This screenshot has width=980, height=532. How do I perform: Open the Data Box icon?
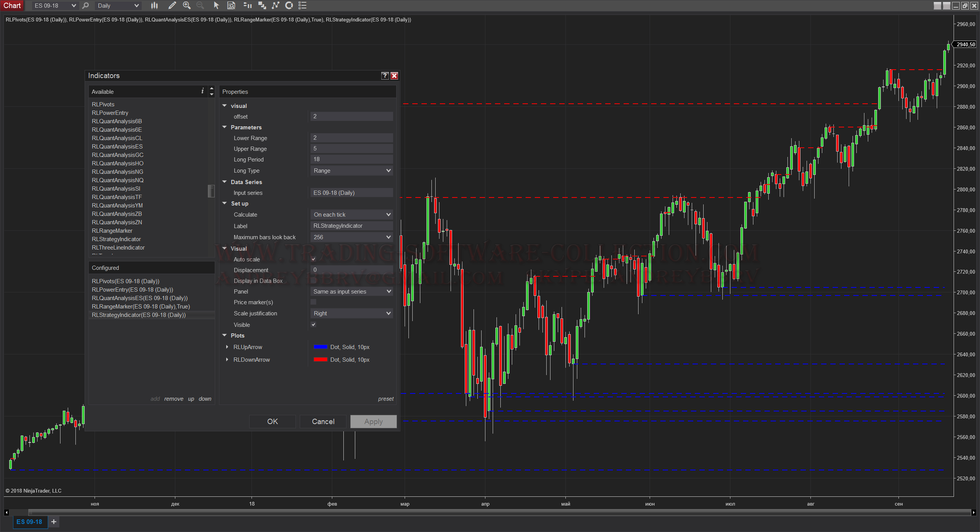point(231,5)
